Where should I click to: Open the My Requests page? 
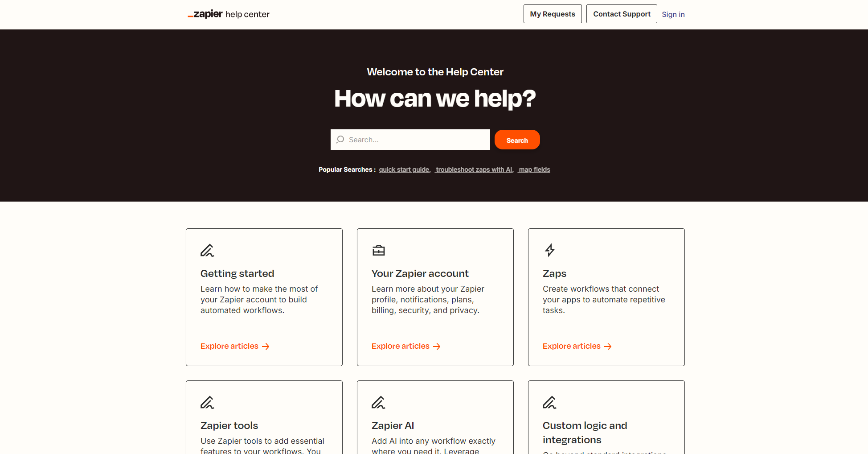click(x=553, y=14)
